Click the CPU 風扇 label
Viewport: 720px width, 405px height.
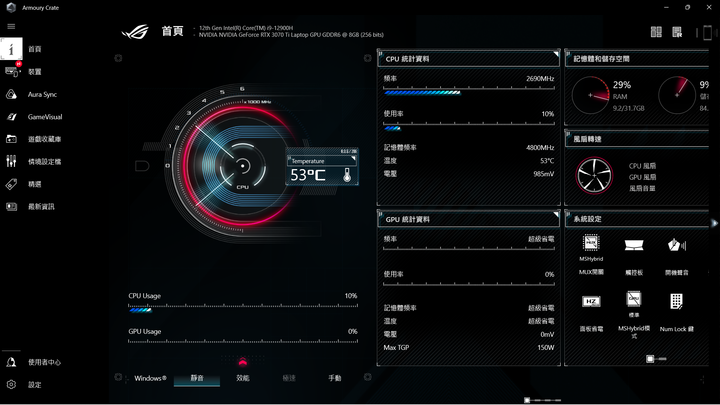click(642, 166)
